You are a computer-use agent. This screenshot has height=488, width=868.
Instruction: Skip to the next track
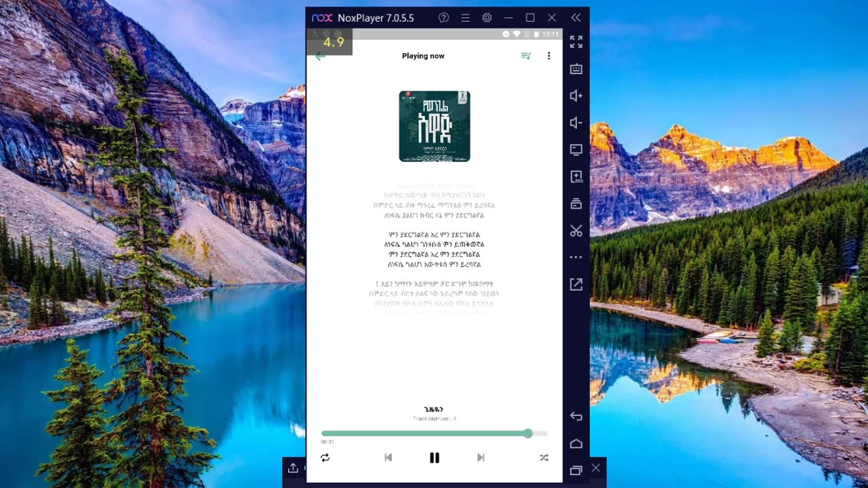[x=481, y=457]
